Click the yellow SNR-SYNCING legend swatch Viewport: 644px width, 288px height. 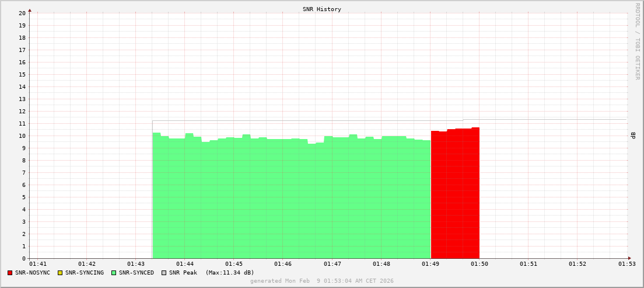click(x=60, y=273)
